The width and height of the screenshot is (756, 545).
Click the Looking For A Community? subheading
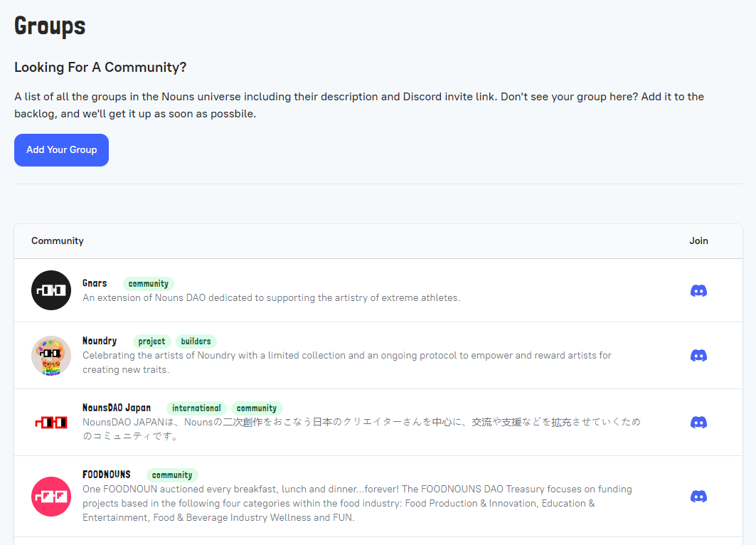[x=100, y=67]
